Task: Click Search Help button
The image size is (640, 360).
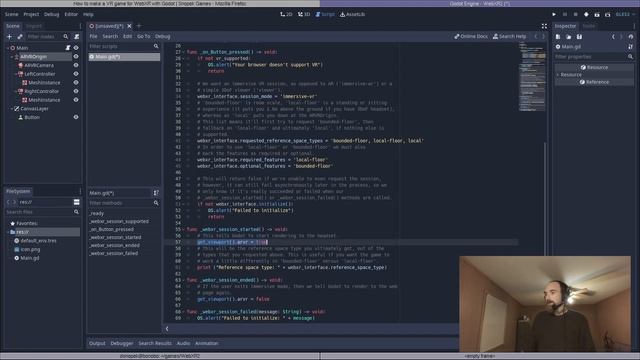Action: (x=509, y=36)
